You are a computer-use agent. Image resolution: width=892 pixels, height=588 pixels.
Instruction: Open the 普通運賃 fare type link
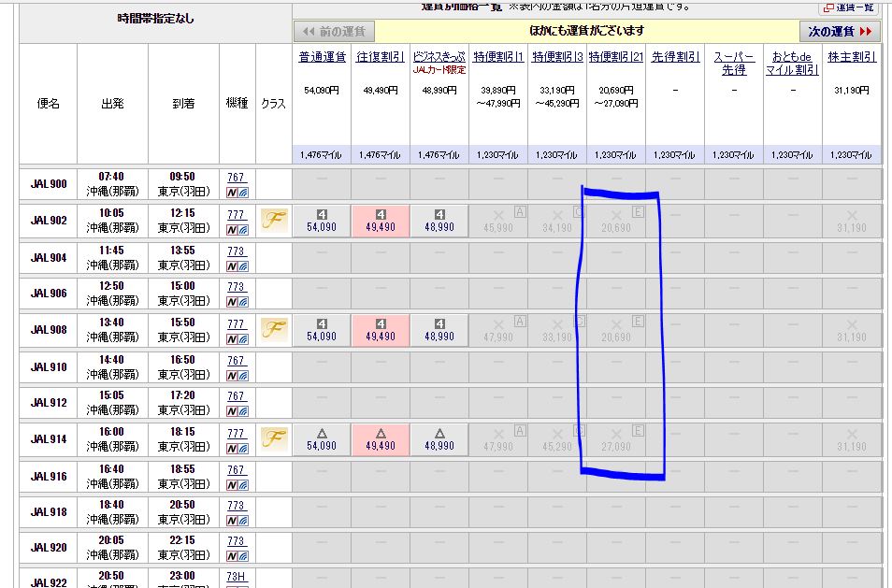(x=322, y=57)
